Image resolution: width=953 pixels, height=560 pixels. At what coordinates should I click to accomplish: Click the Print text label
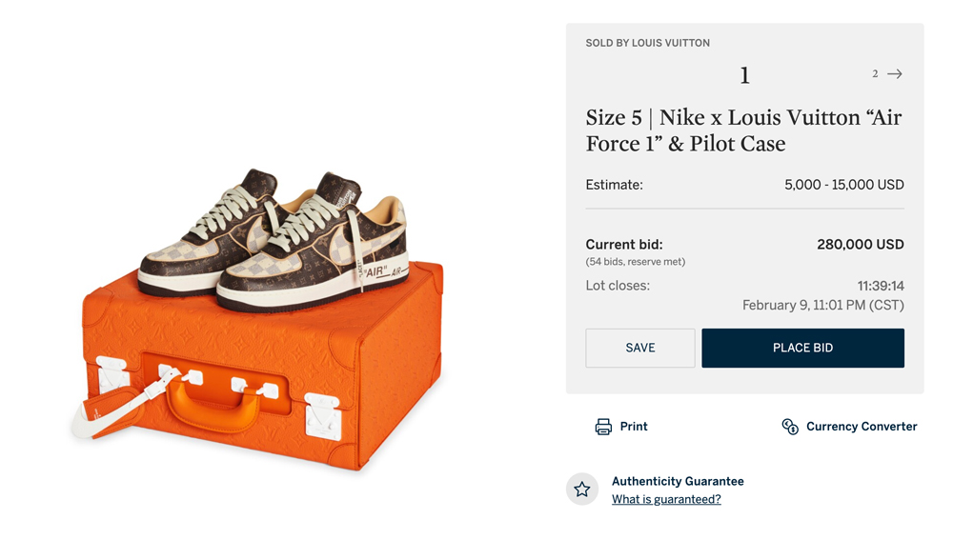(634, 427)
